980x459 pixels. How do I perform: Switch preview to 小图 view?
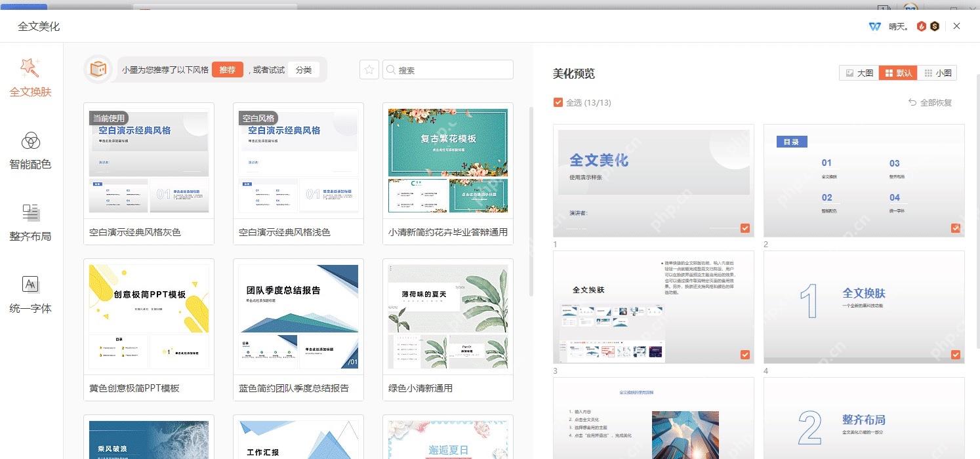pos(937,73)
